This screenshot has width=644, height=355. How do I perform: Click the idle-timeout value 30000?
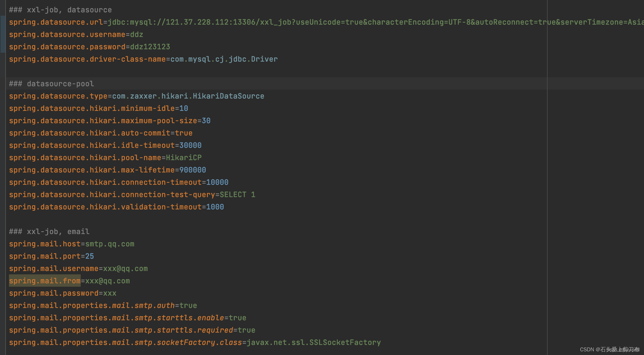click(x=190, y=145)
